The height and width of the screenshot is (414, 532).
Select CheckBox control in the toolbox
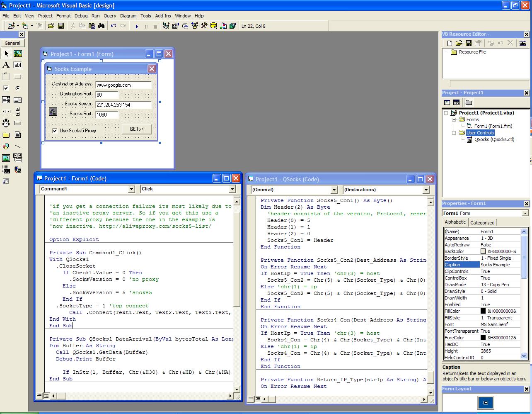[6, 88]
